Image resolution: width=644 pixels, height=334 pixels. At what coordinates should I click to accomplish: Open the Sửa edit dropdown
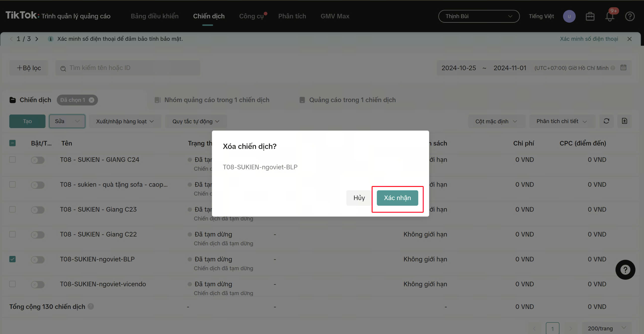(x=67, y=121)
